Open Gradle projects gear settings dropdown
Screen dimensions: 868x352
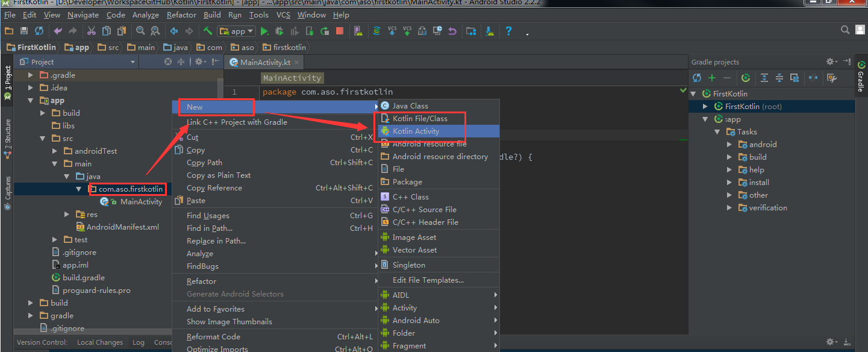832,61
